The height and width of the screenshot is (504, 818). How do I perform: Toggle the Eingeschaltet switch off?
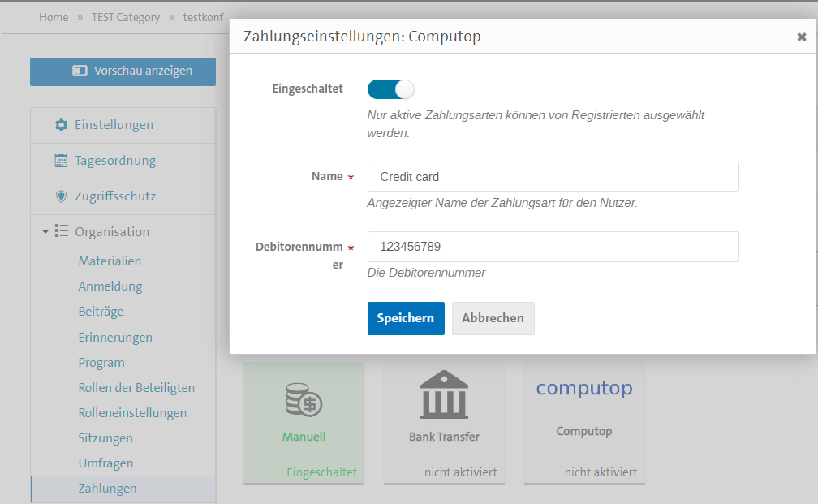[x=391, y=89]
